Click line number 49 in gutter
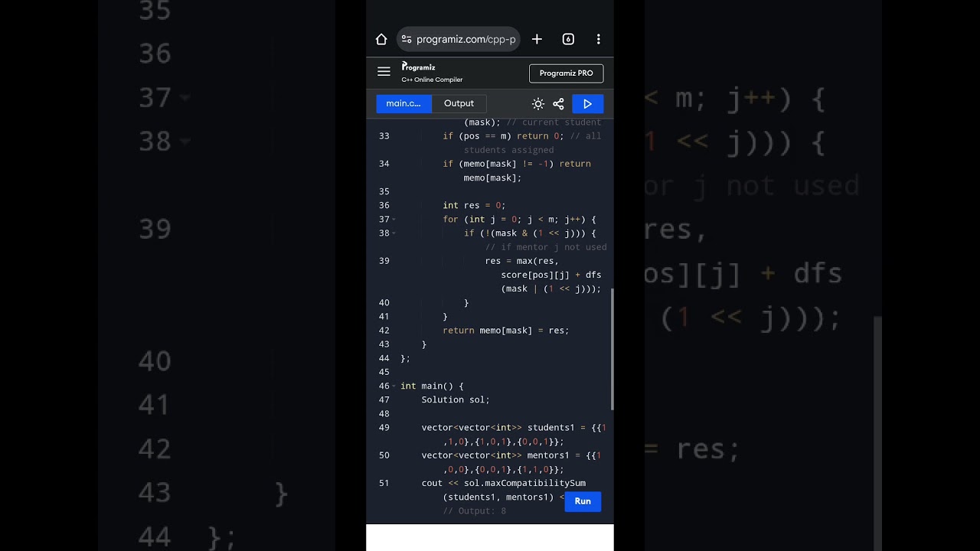The height and width of the screenshot is (551, 980). tap(384, 428)
